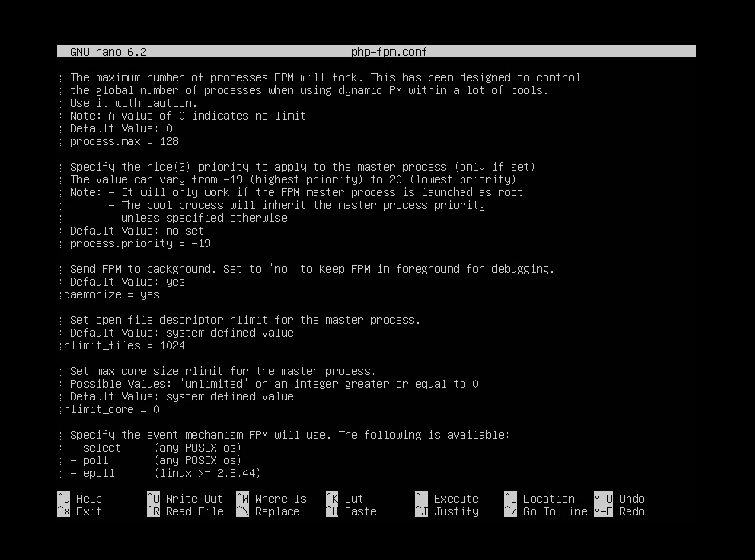The height and width of the screenshot is (560, 755).
Task: Select the ^T Execute shortcut
Action: coord(447,499)
